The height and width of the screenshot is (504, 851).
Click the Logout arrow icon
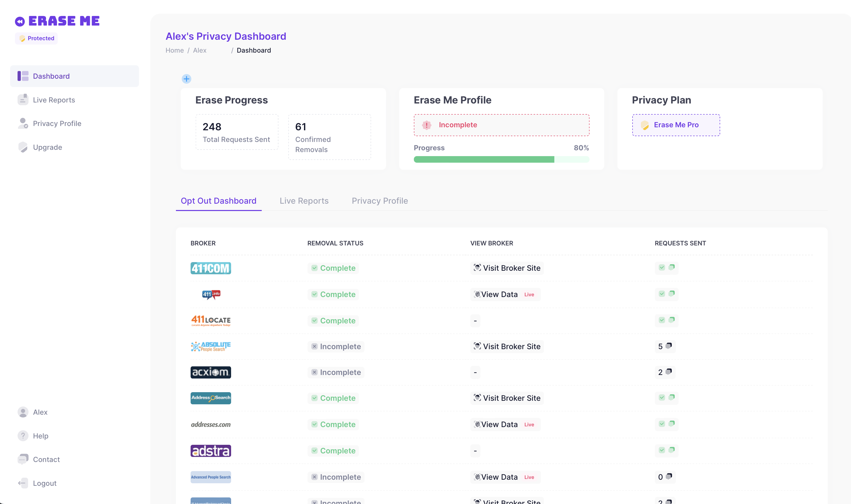[23, 483]
